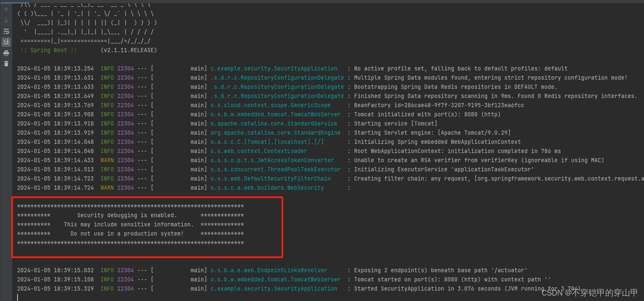Click the print console icon
Image resolution: width=644 pixels, height=301 pixels.
click(6, 53)
